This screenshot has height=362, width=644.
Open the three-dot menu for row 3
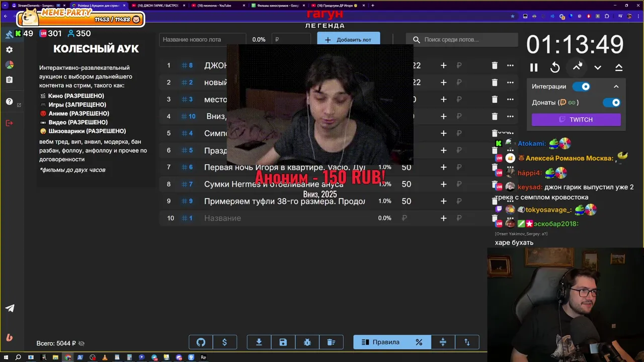[510, 100]
